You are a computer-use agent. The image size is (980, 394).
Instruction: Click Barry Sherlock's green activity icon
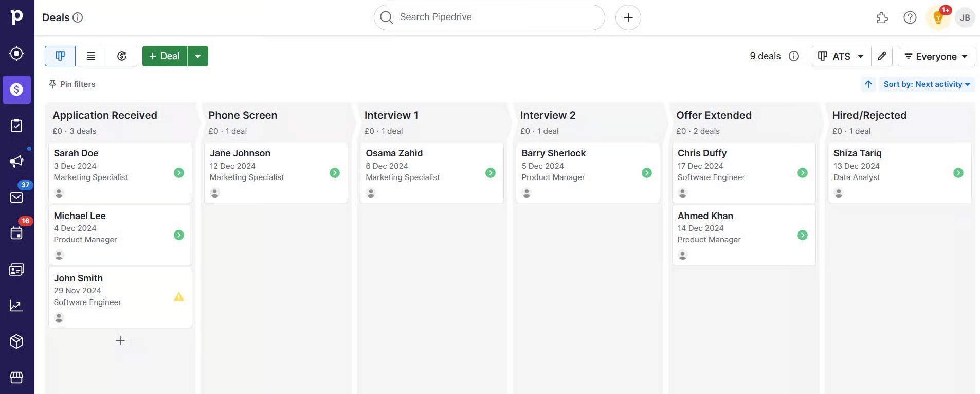(x=647, y=173)
